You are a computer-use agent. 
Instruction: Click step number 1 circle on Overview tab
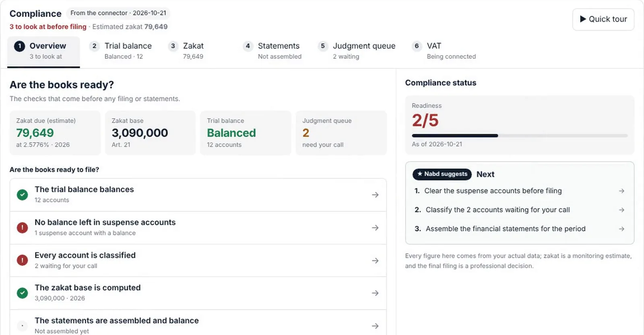tap(19, 46)
